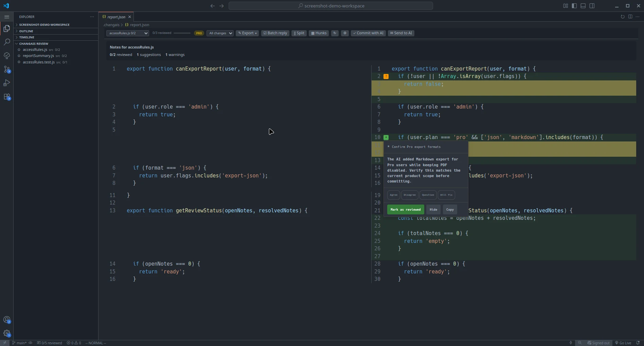Toggle the primary side bar visibility
This screenshot has width=644, height=346.
574,6
